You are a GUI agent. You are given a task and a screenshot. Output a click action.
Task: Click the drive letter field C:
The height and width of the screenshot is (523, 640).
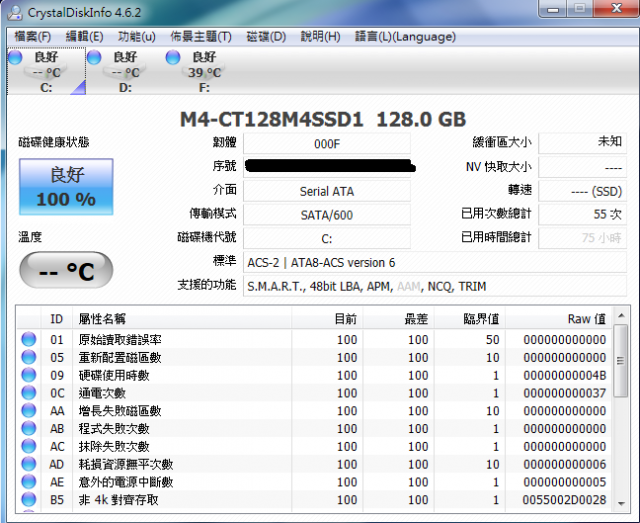tap(327, 238)
